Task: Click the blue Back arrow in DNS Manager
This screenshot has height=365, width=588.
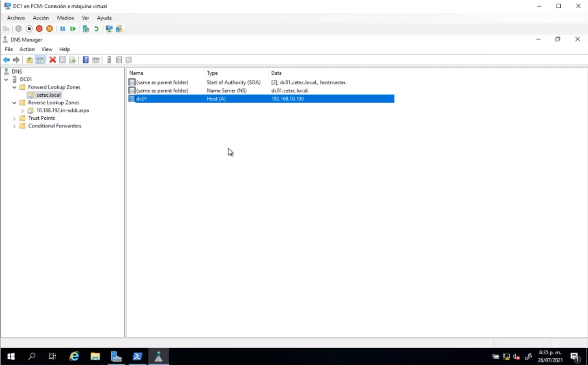Action: [6, 60]
